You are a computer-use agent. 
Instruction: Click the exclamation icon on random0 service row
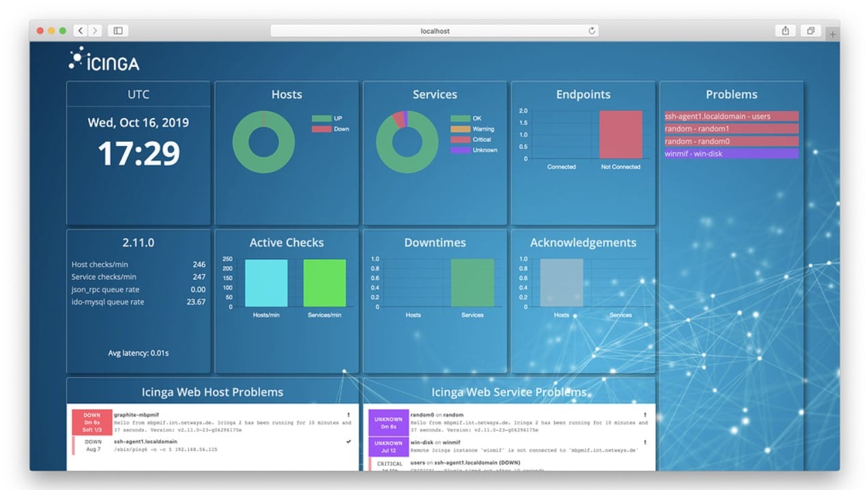point(644,414)
